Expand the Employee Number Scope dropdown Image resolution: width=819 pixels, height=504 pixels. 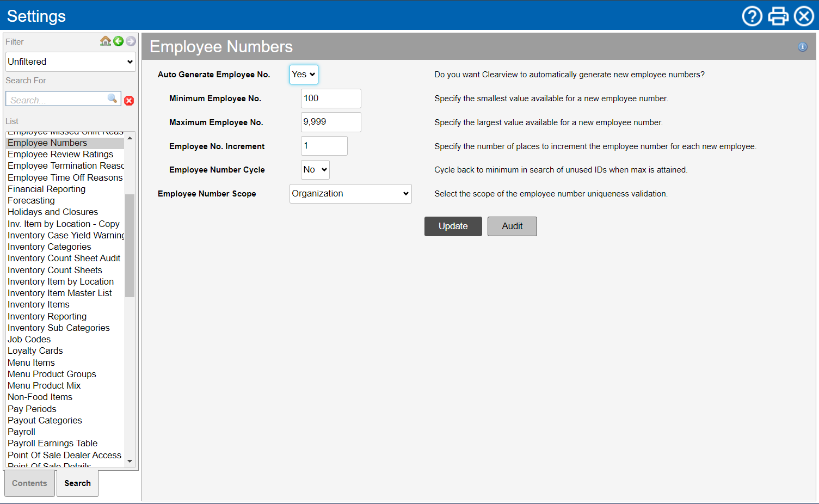click(350, 194)
